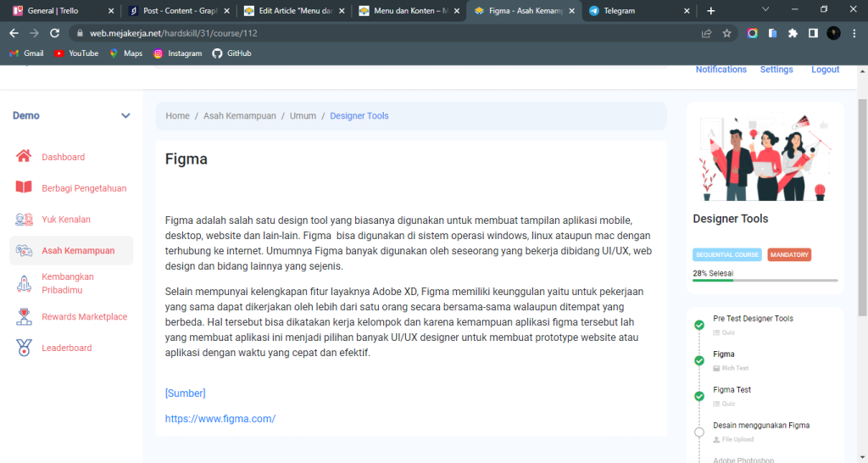Open the [Sumber] link
This screenshot has width=868, height=463.
[185, 393]
